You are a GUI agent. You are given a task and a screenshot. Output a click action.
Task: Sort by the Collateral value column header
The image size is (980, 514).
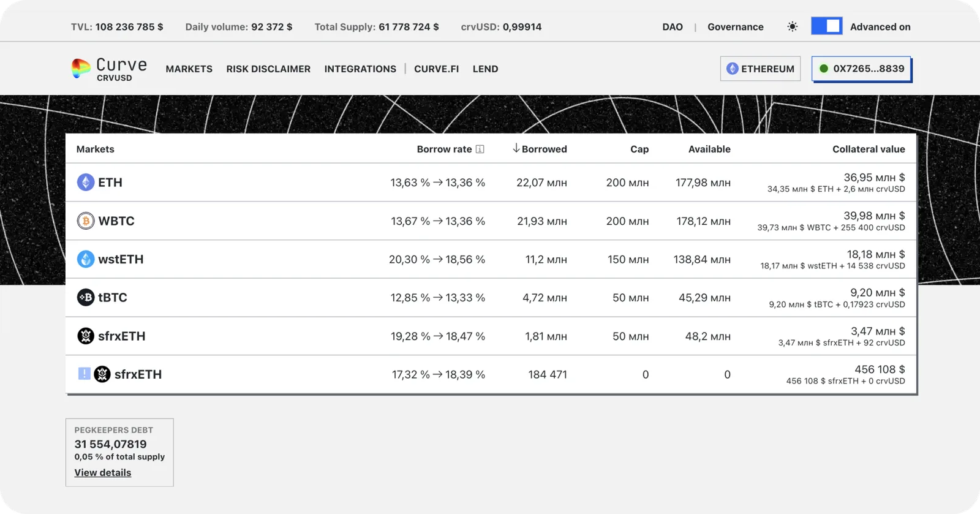coord(869,149)
